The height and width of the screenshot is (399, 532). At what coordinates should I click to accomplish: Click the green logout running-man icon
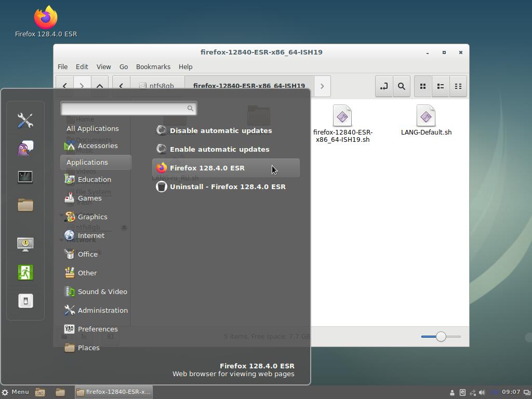pyautogui.click(x=25, y=272)
